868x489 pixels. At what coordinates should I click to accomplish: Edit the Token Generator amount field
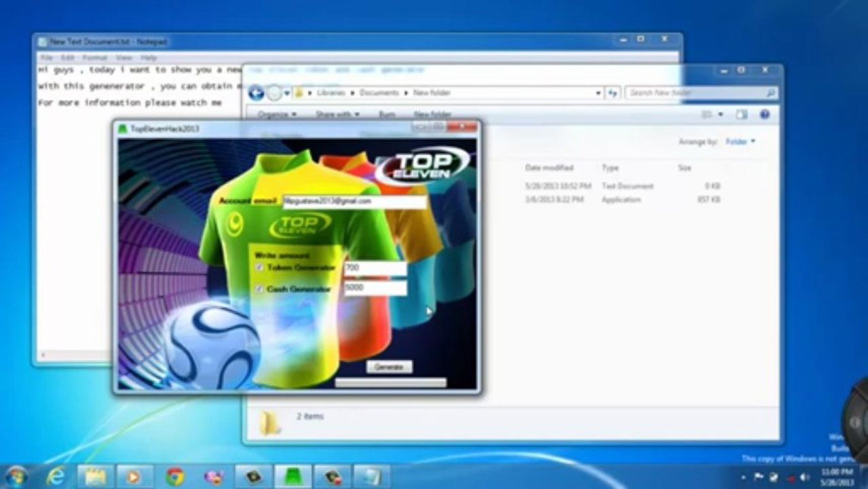pyautogui.click(x=375, y=268)
